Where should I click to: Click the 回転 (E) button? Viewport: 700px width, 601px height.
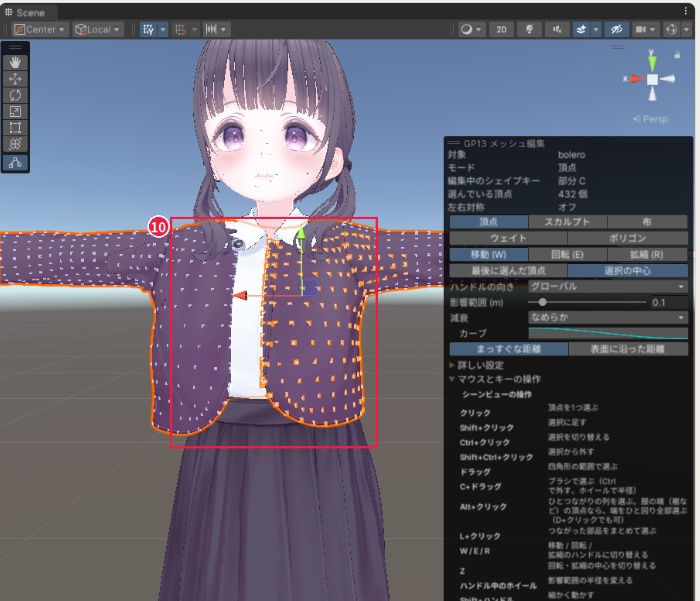point(567,255)
